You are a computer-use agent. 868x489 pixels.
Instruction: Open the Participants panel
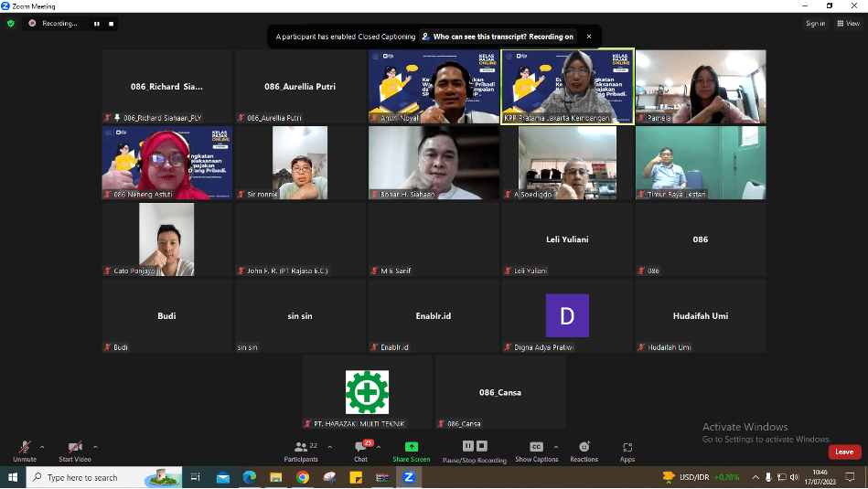point(301,449)
